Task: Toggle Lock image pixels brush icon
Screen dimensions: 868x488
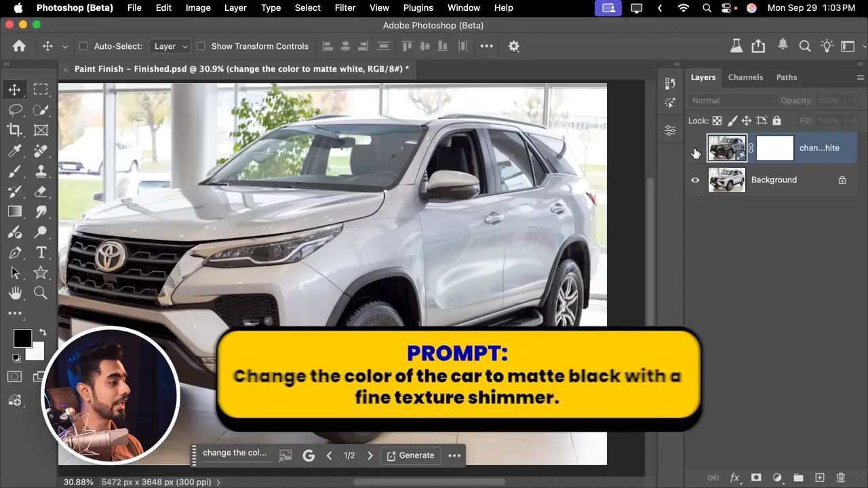Action: pos(732,121)
